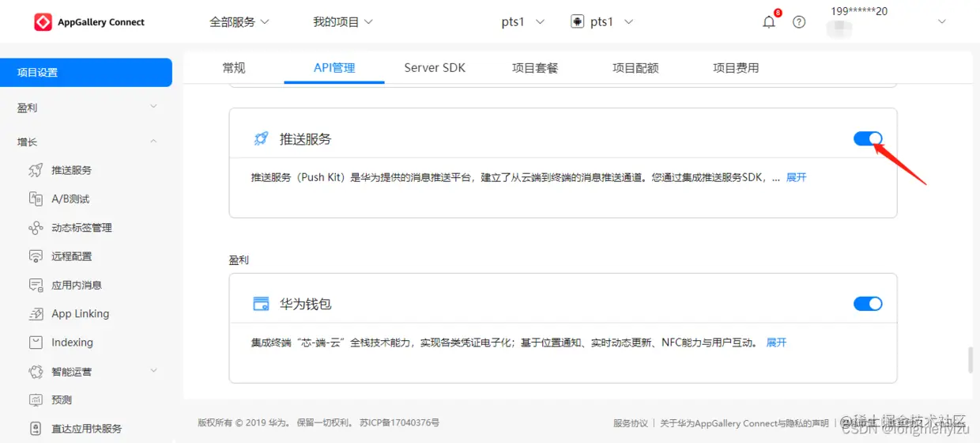Click the 华为钱包 wallet card icon
The image size is (980, 443).
(261, 304)
